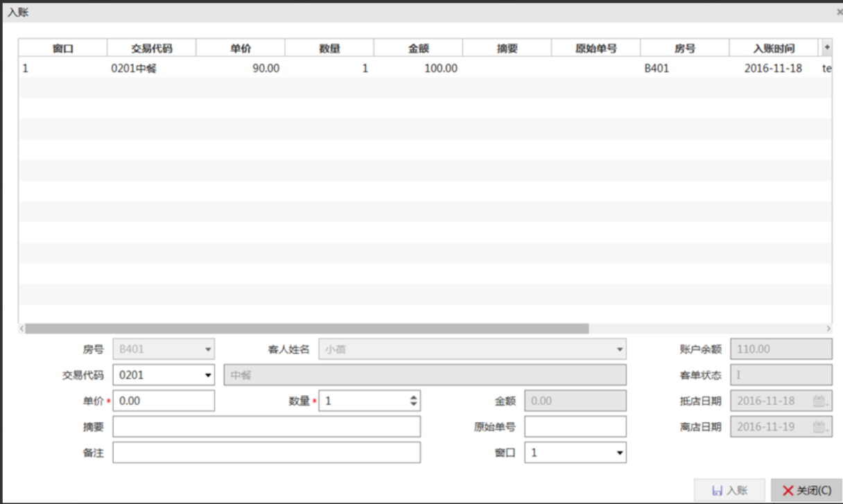Expand the 窗口 dropdown list
The image size is (843, 504).
[619, 453]
